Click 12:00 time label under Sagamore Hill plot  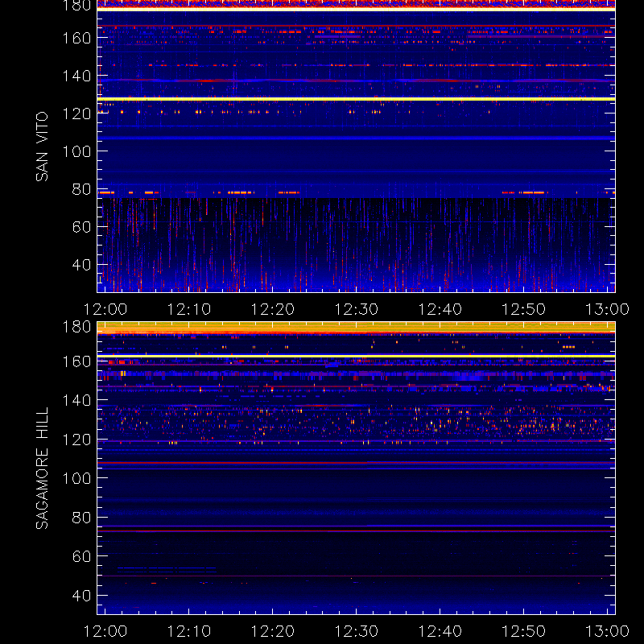click(105, 631)
